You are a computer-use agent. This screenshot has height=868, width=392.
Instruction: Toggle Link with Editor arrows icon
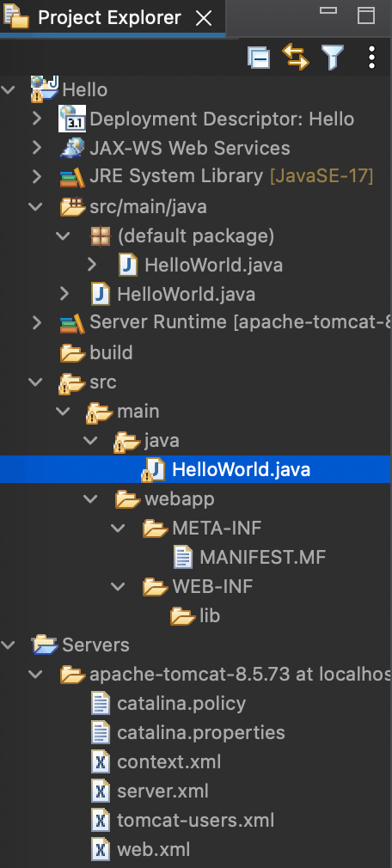(296, 57)
